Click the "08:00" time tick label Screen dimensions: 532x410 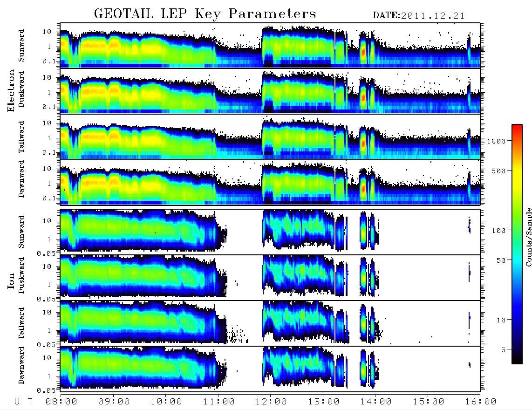coord(61,402)
